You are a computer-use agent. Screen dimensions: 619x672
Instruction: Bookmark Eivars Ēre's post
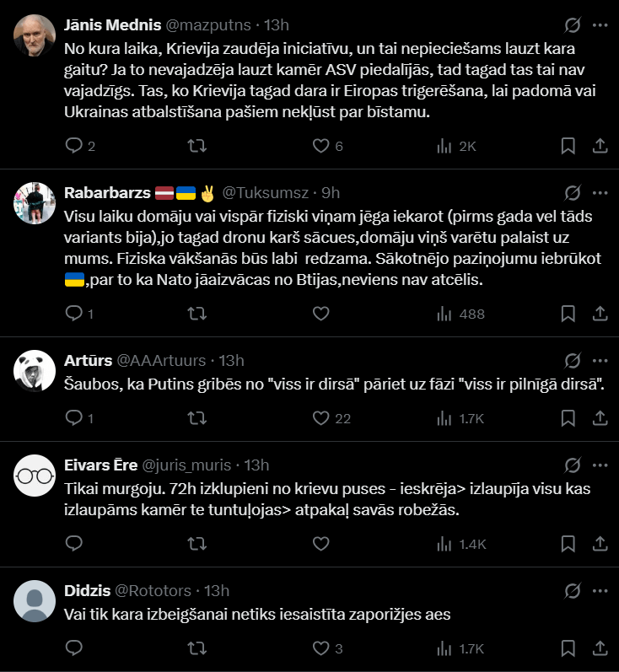coord(568,544)
